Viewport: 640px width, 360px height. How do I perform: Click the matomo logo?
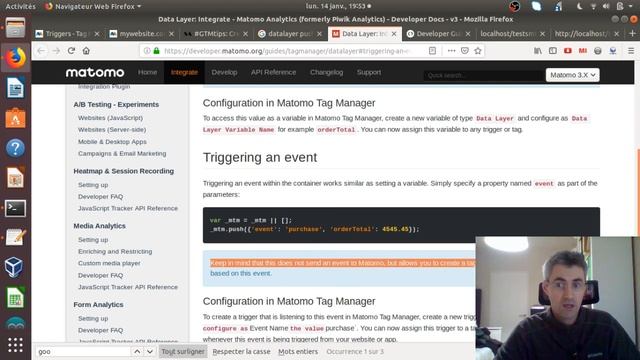(x=95, y=72)
